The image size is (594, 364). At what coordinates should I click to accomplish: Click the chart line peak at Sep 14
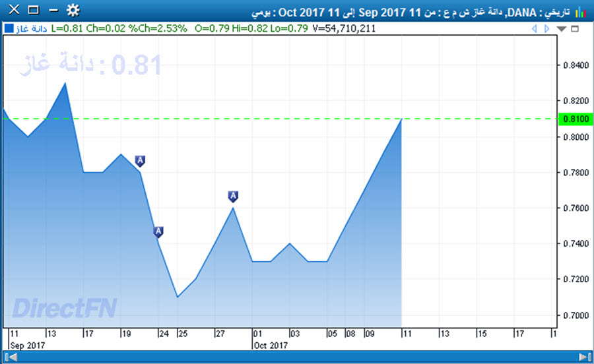pyautogui.click(x=65, y=83)
